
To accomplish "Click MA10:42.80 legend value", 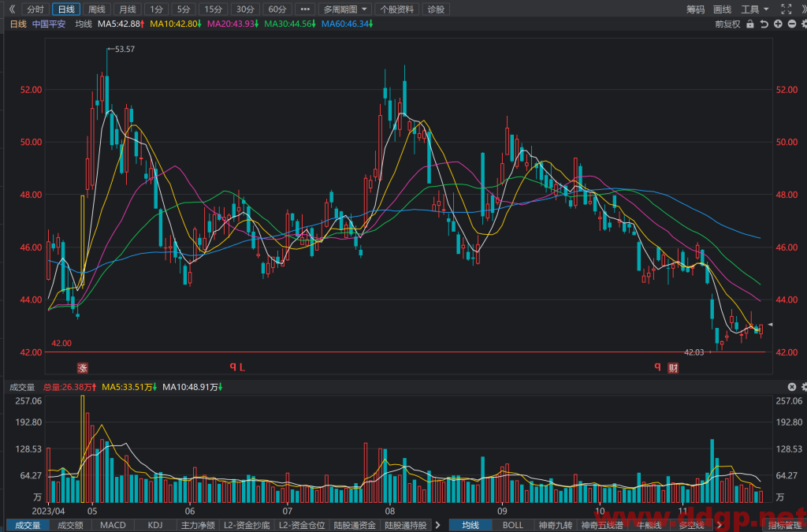I will click(176, 24).
